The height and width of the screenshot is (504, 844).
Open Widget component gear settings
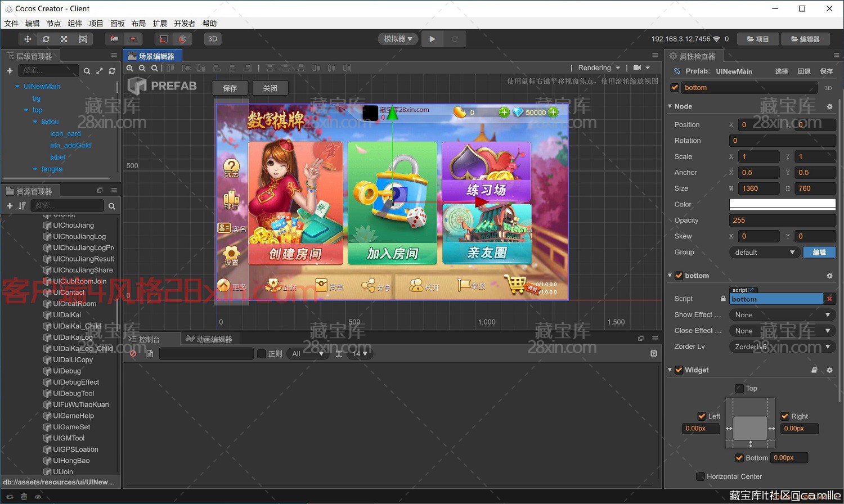click(x=829, y=370)
